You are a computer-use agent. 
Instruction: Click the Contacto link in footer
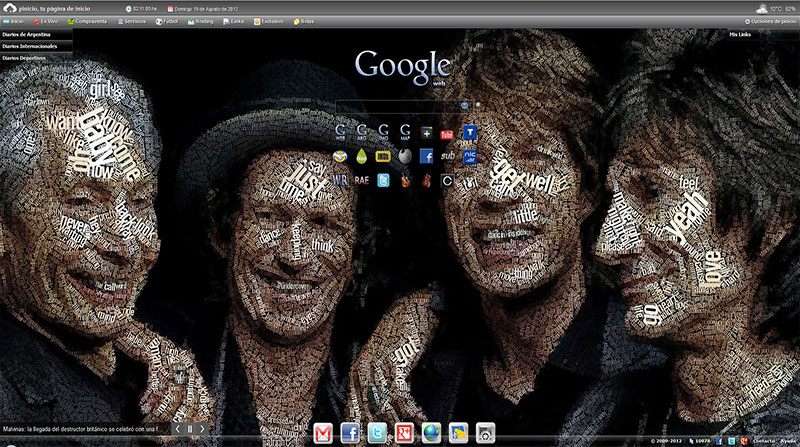pyautogui.click(x=764, y=441)
